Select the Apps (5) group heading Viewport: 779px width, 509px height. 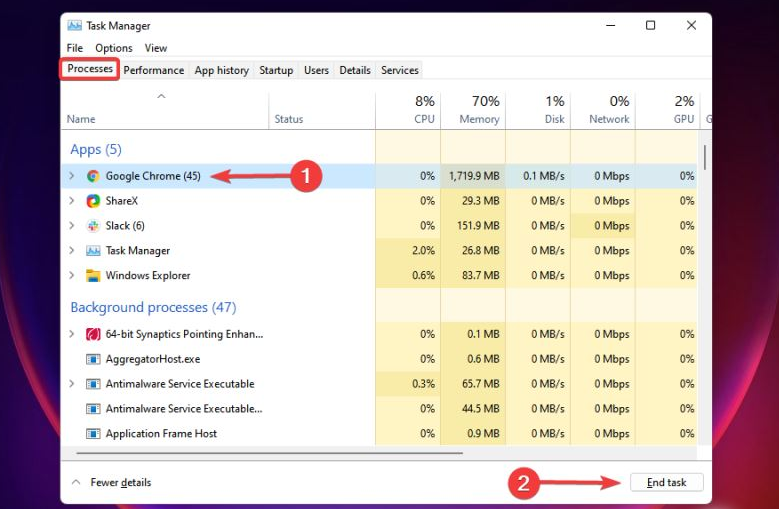96,149
